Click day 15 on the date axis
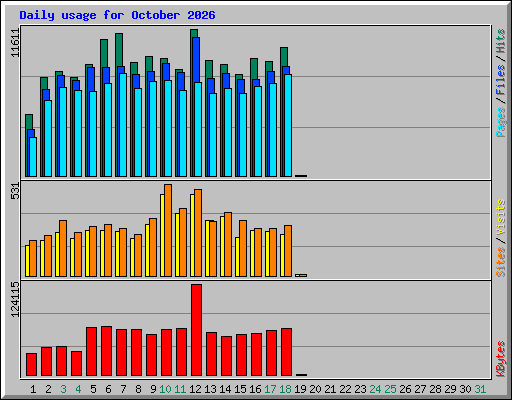The image size is (512, 400). pos(240,389)
